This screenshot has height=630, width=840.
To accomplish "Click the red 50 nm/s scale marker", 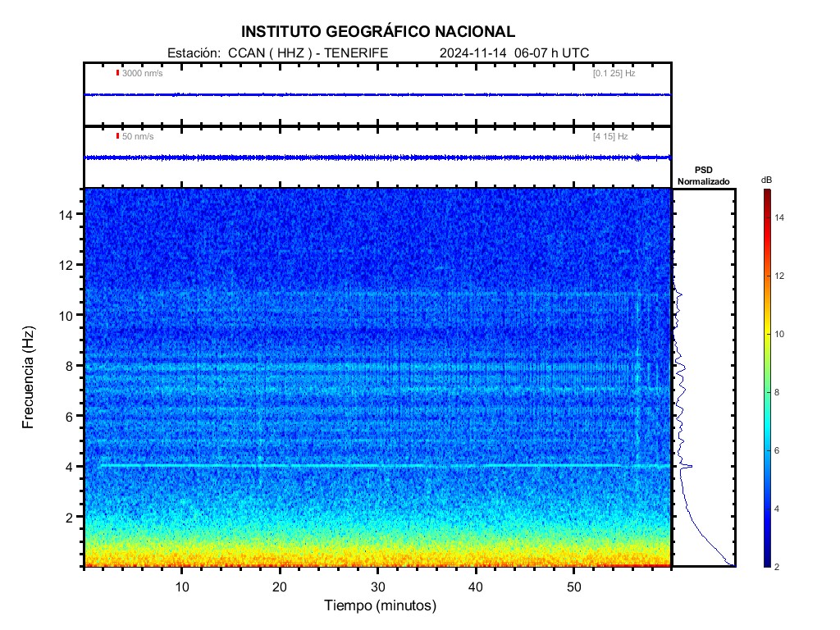I will (118, 136).
